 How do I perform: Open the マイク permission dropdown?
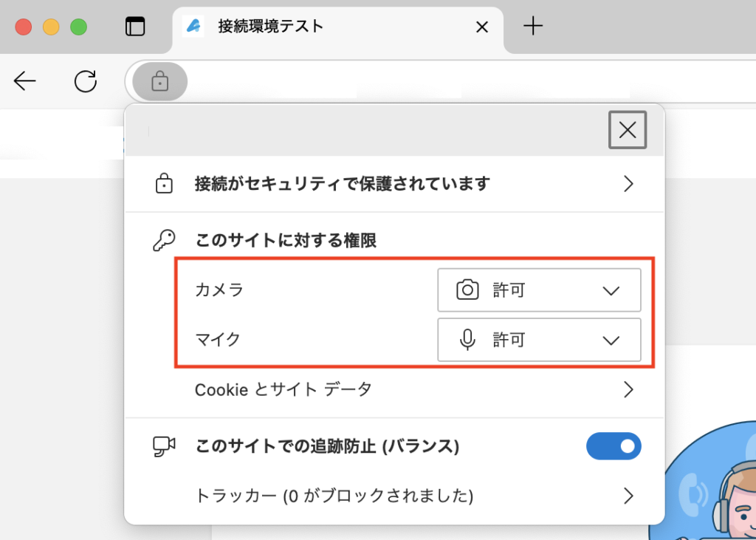coord(539,340)
